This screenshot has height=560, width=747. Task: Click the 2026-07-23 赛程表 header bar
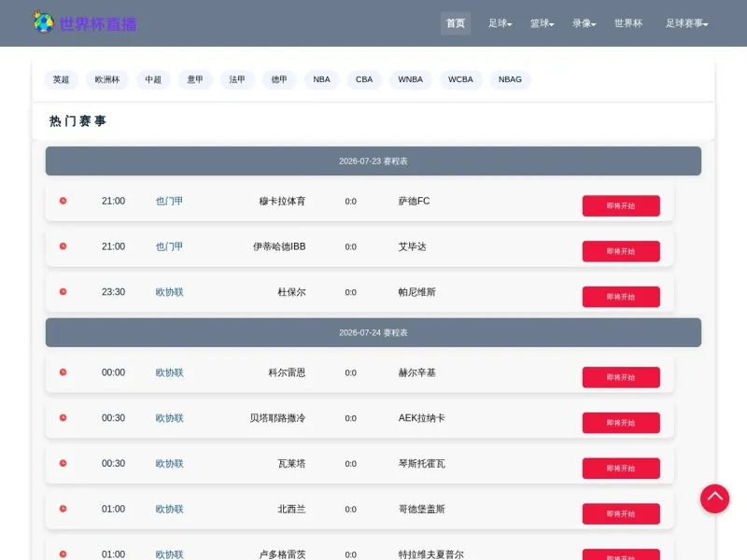tap(373, 161)
